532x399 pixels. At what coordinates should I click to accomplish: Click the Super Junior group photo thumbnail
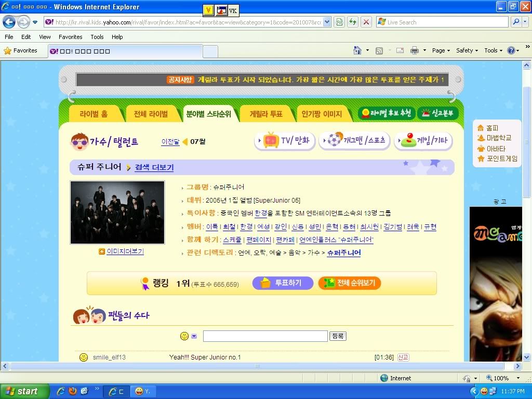coord(117,212)
